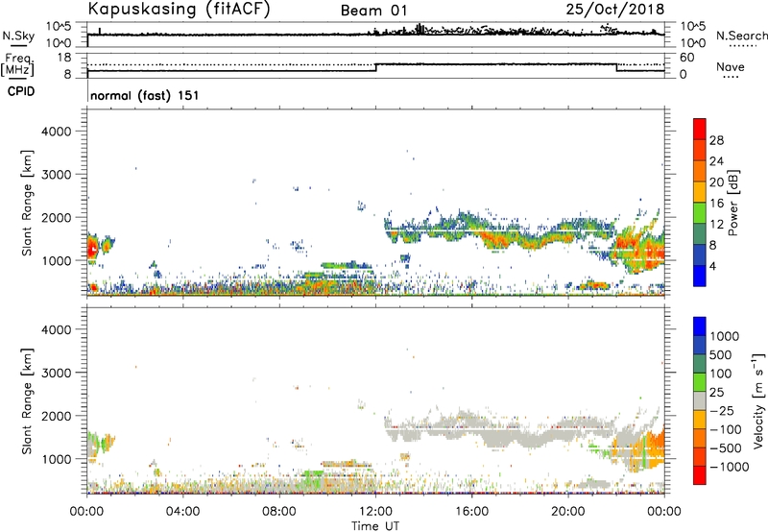Click the red swatch at bottom of Velocity colorbar

[x=700, y=475]
